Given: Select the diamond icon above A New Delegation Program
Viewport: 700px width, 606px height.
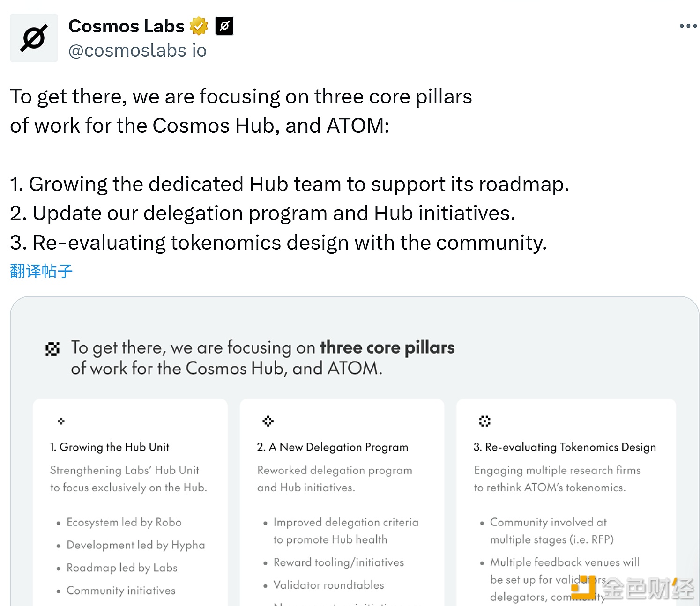Looking at the screenshot, I should click(268, 421).
